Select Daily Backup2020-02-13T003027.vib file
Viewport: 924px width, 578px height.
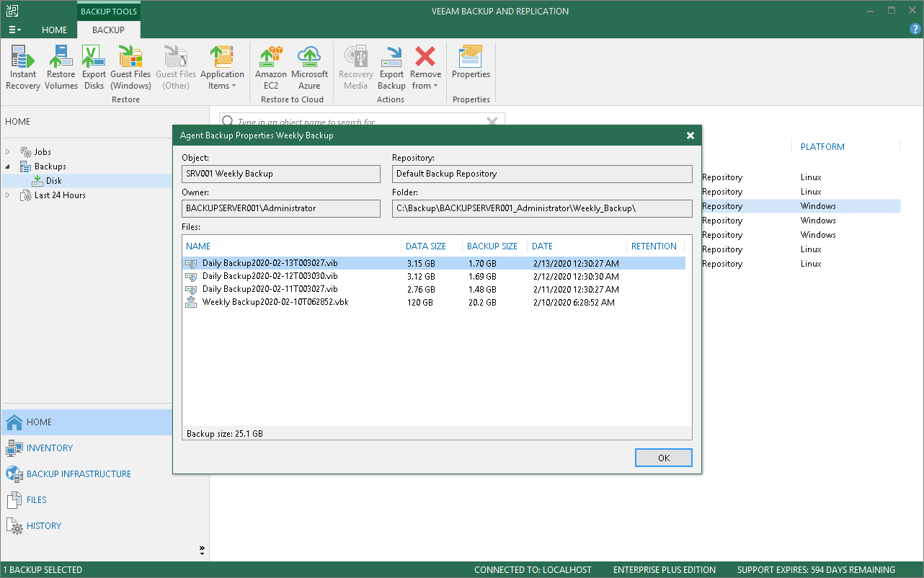pos(434,264)
